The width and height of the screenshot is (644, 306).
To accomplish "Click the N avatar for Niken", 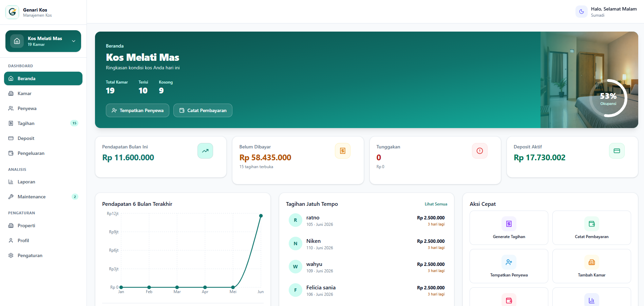I will (296, 244).
